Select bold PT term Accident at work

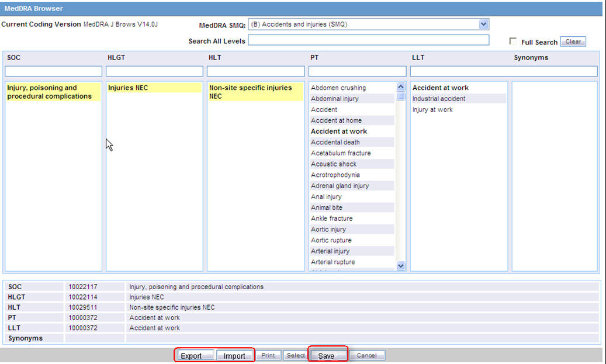coord(352,131)
